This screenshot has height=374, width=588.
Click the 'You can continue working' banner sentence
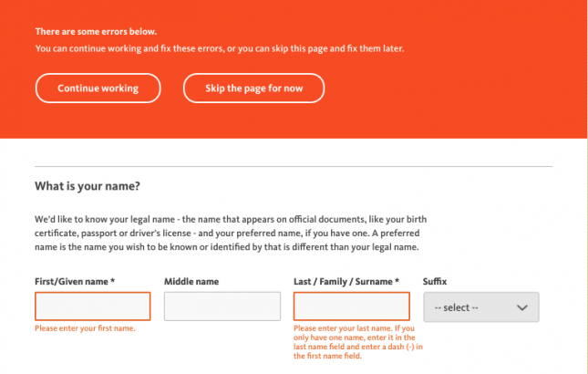coord(219,47)
